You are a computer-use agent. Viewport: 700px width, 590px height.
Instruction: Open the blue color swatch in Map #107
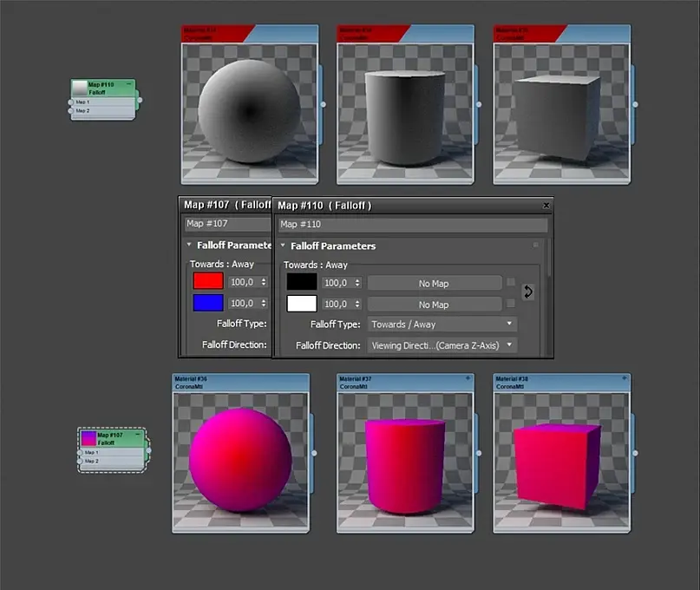(x=208, y=302)
